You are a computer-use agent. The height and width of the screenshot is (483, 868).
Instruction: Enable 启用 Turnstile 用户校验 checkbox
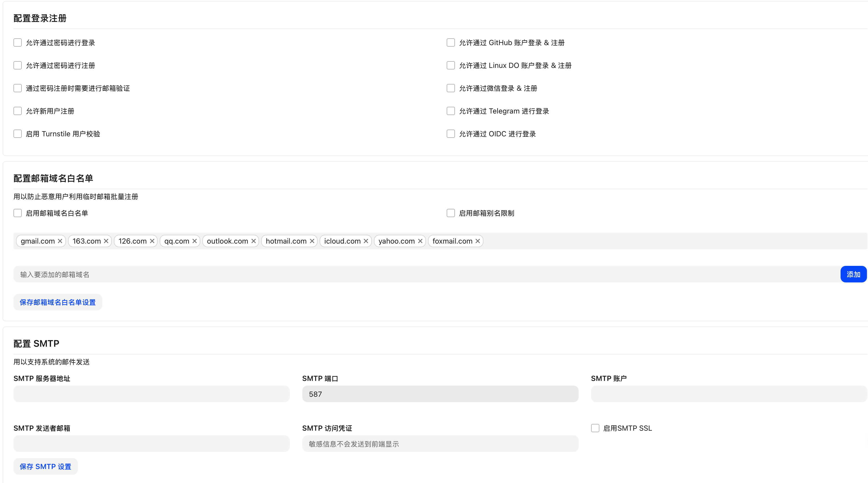(x=18, y=133)
